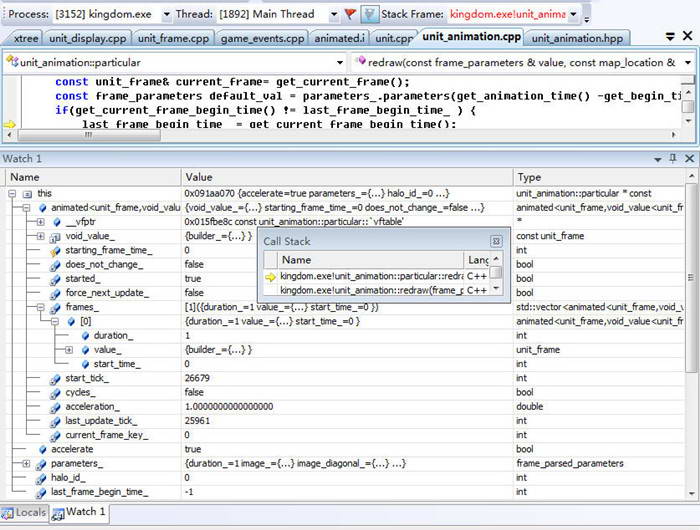Open the game_events.cpp tab
The height and width of the screenshot is (530, 700).
(x=262, y=38)
